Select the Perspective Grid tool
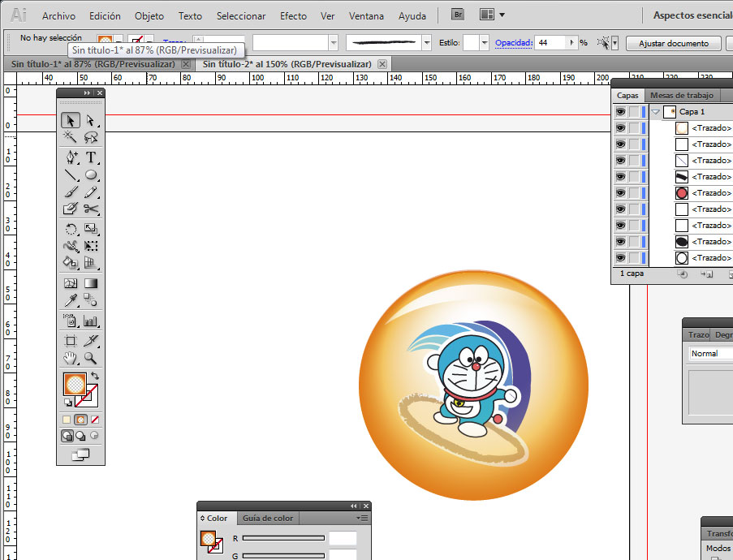 coord(91,263)
